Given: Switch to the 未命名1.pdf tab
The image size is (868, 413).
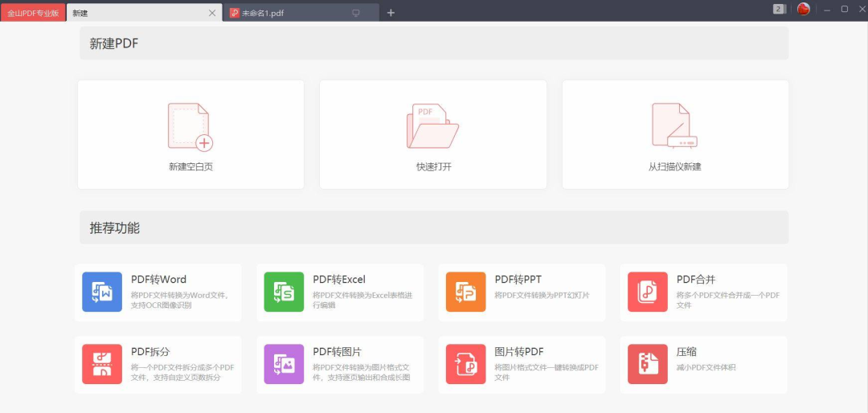Looking at the screenshot, I should pyautogui.click(x=301, y=13).
